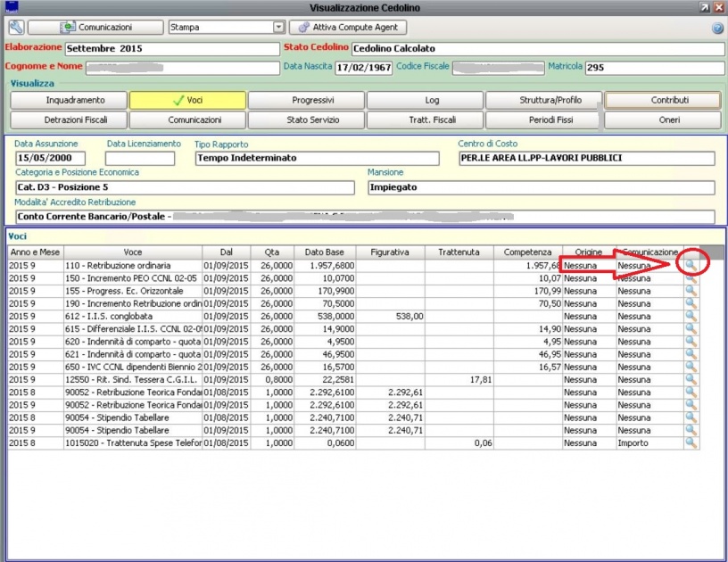Click Attiva Compute Agent button
The height and width of the screenshot is (562, 728).
coord(348,28)
